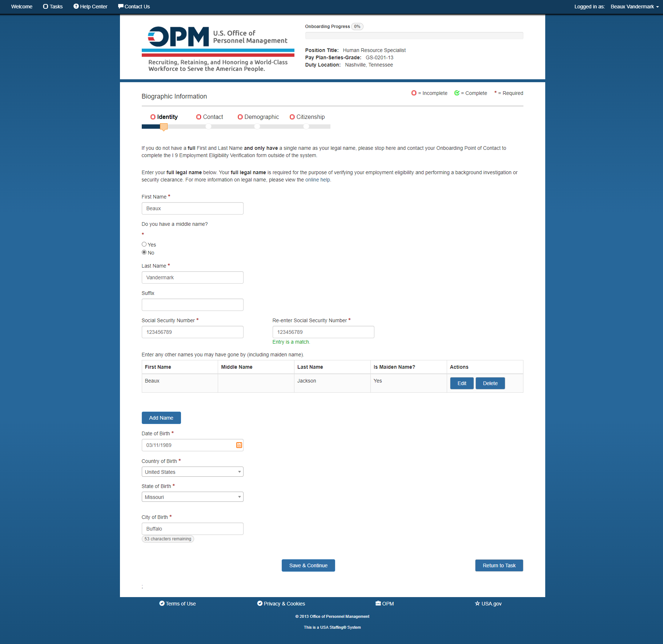Viewport: 663px width, 644px height.
Task: Click the red Incomplete legend icon
Action: [414, 93]
